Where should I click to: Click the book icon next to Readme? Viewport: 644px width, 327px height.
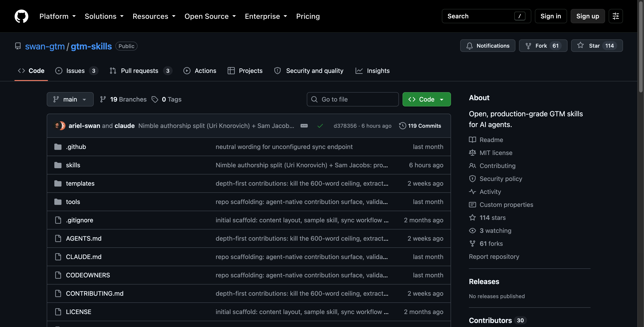pyautogui.click(x=472, y=140)
